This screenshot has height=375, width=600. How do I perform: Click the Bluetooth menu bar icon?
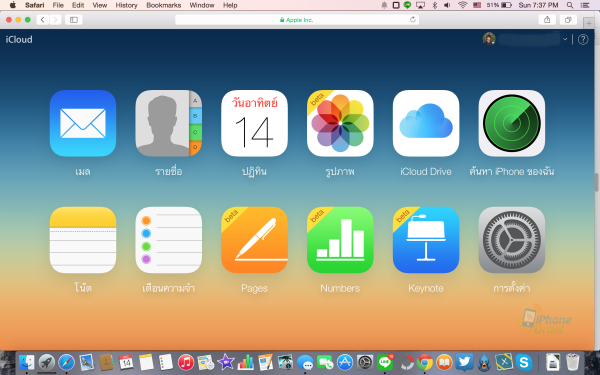tap(434, 5)
